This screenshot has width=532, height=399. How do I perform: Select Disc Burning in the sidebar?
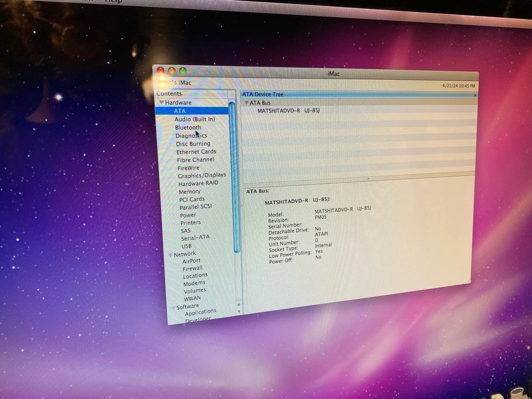coord(193,144)
